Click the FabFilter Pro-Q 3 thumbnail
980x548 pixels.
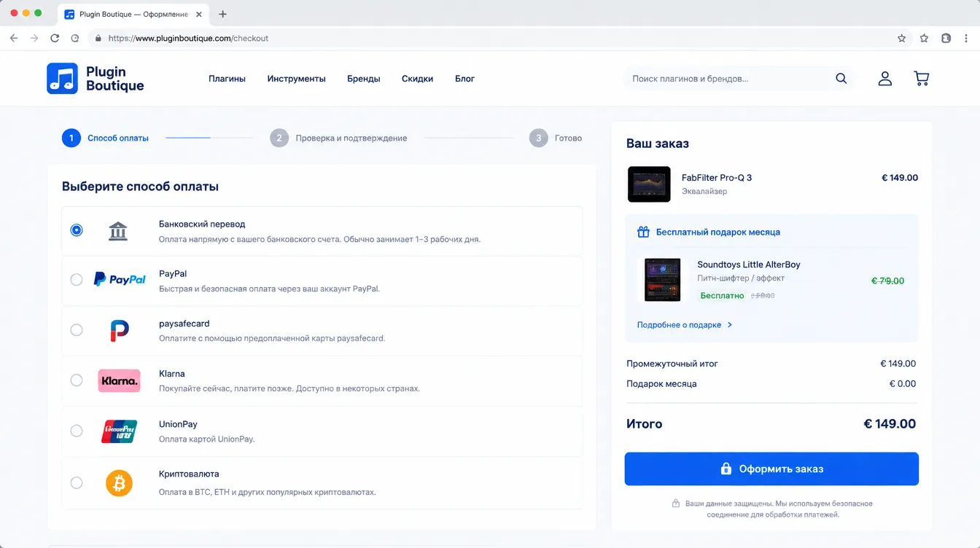649,184
